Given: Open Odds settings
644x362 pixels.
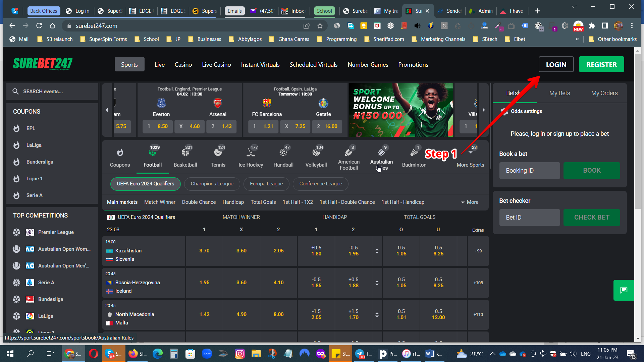Looking at the screenshot, I should coord(521,111).
